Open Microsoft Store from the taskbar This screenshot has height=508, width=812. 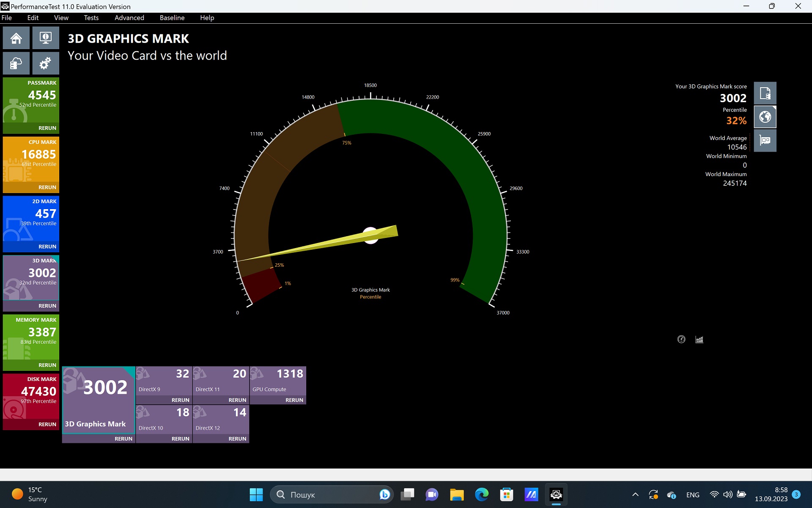pyautogui.click(x=506, y=494)
